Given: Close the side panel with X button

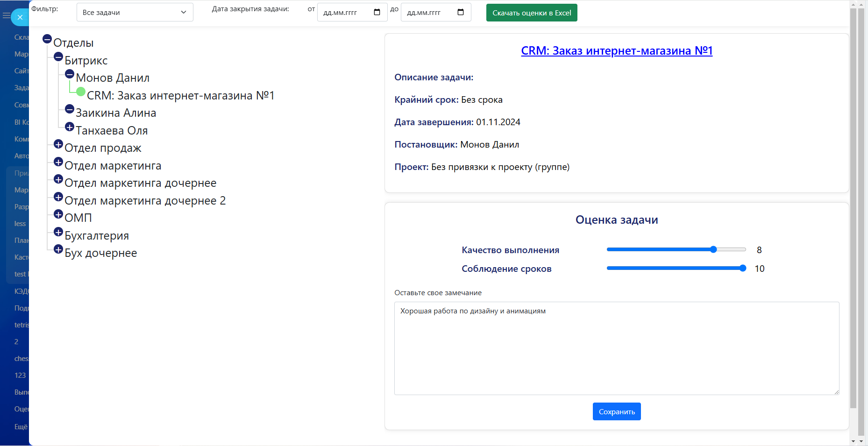Looking at the screenshot, I should (20, 17).
